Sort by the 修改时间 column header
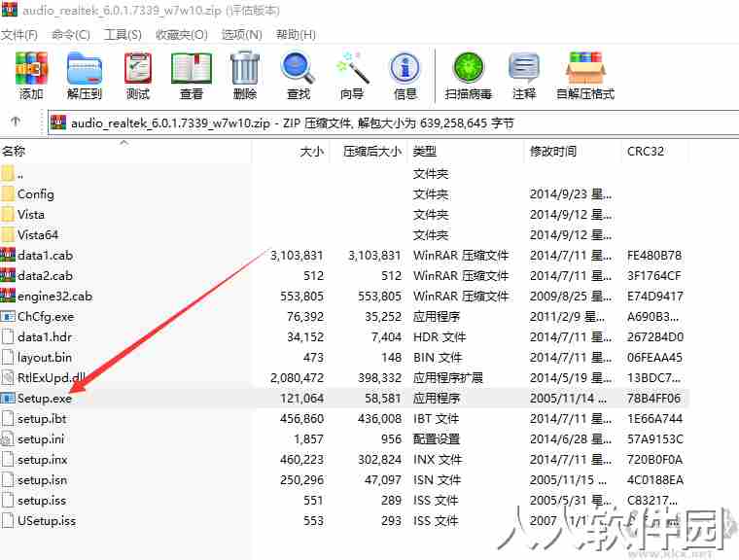Image resolution: width=739 pixels, height=560 pixels. (x=553, y=152)
